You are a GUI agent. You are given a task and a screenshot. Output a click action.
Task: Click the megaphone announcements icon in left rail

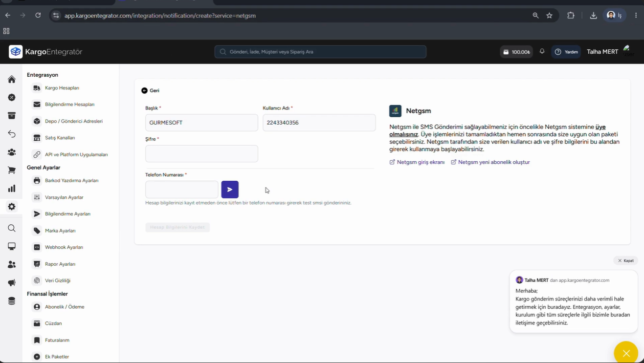(12, 283)
